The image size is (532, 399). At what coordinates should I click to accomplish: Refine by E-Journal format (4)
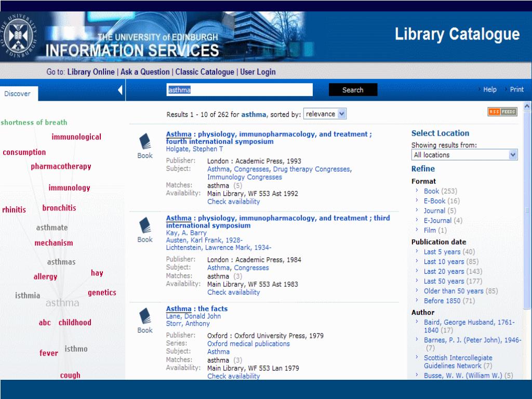tap(443, 220)
